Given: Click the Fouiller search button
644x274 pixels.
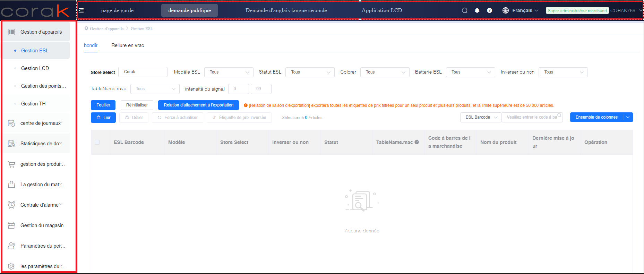Looking at the screenshot, I should (103, 105).
